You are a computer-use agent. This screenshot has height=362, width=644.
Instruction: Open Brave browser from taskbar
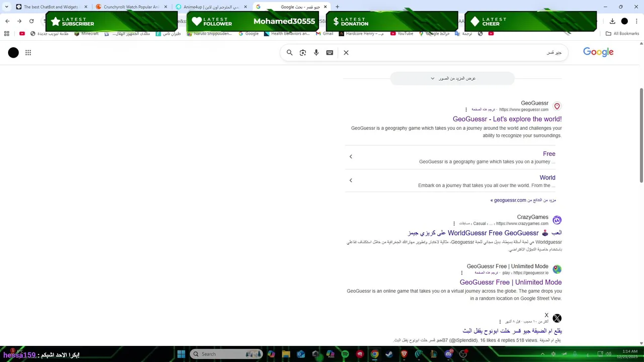404,354
